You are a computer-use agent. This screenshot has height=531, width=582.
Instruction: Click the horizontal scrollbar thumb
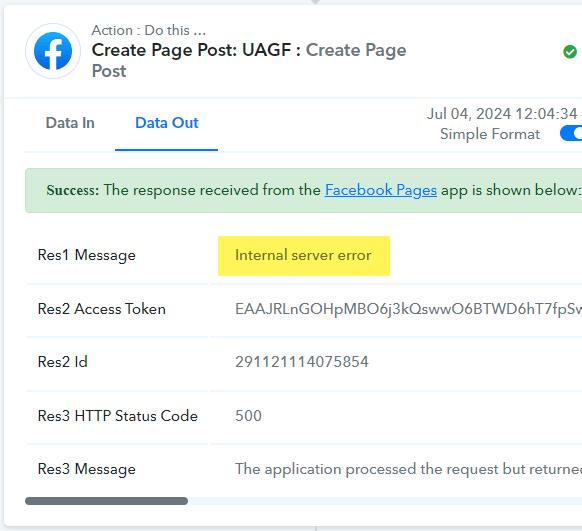107,501
